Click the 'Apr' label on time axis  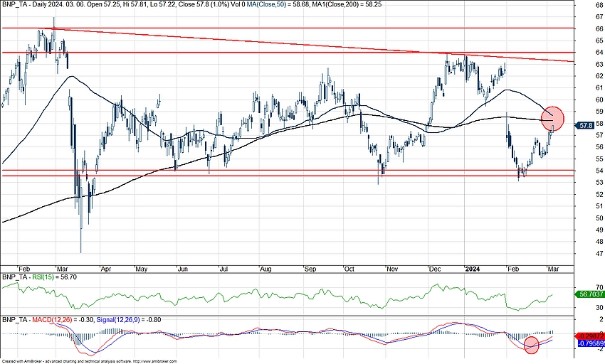pyautogui.click(x=106, y=269)
